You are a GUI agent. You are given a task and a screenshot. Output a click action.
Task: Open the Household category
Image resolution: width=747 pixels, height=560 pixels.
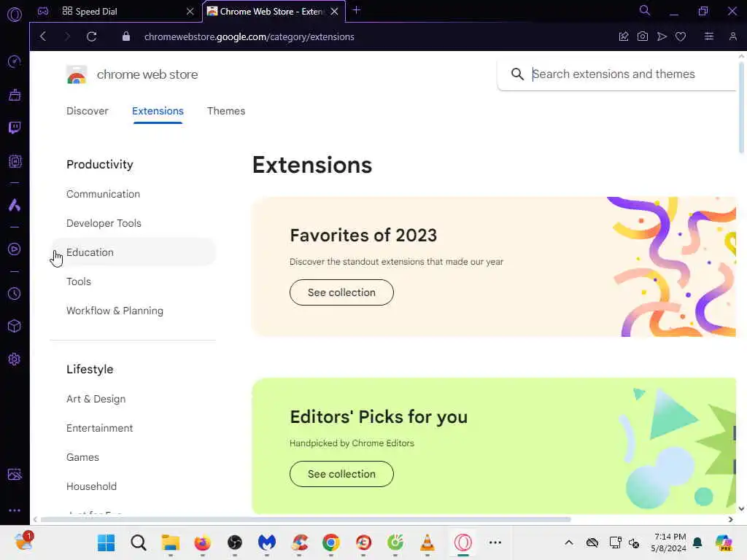(91, 486)
